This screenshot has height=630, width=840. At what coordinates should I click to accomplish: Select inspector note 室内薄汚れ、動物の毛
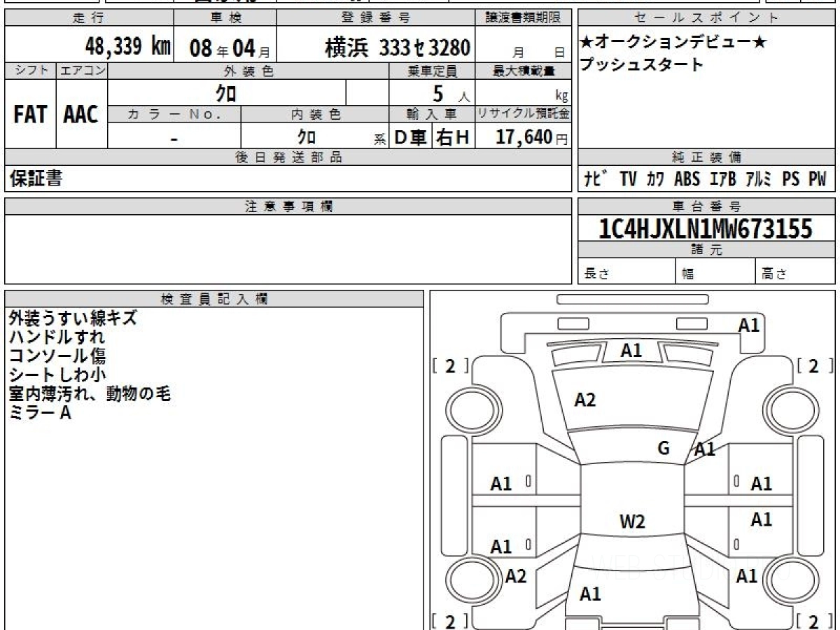click(90, 393)
